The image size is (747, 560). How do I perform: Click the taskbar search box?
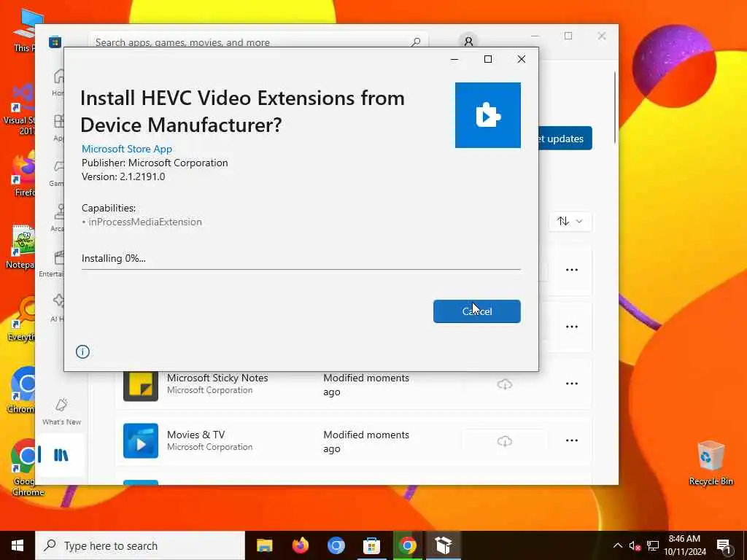click(x=140, y=545)
